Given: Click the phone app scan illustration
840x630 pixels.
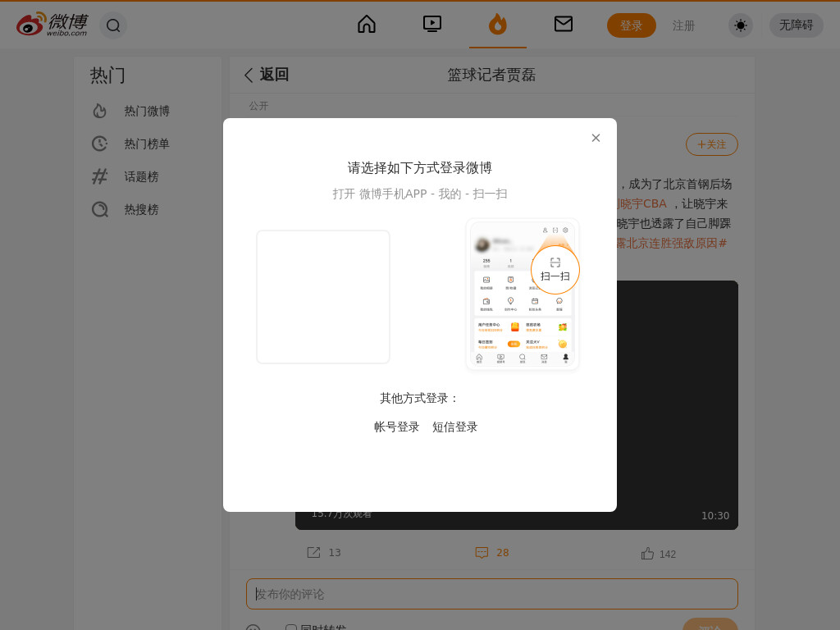Looking at the screenshot, I should click(x=523, y=294).
